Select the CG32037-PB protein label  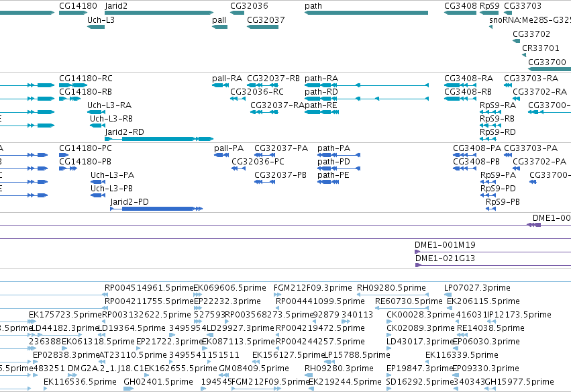click(x=280, y=175)
